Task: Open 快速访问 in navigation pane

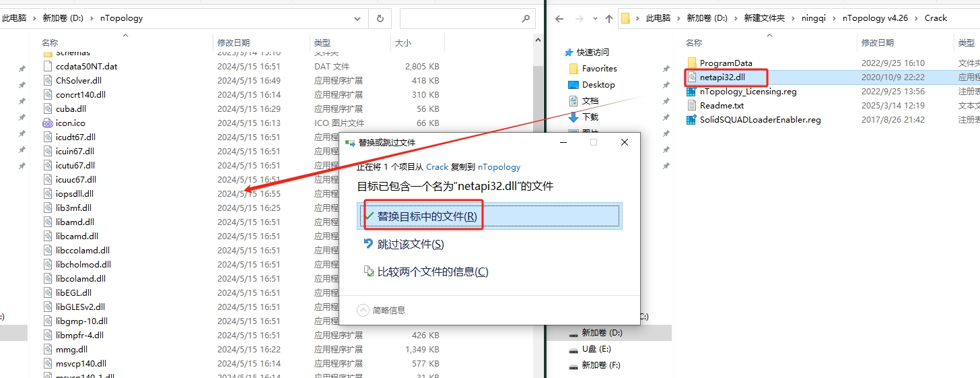Action: (592, 52)
